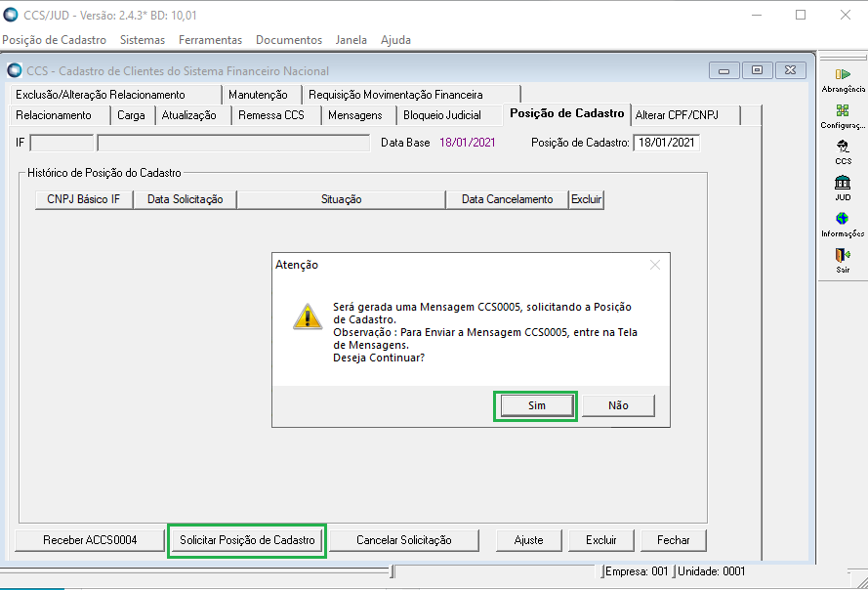Screen dimensions: 868x590
Task: Click the Fechar button
Action: (x=673, y=540)
